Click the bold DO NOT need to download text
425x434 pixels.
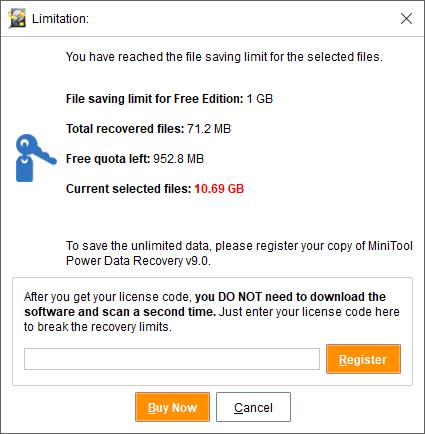pyautogui.click(x=290, y=297)
